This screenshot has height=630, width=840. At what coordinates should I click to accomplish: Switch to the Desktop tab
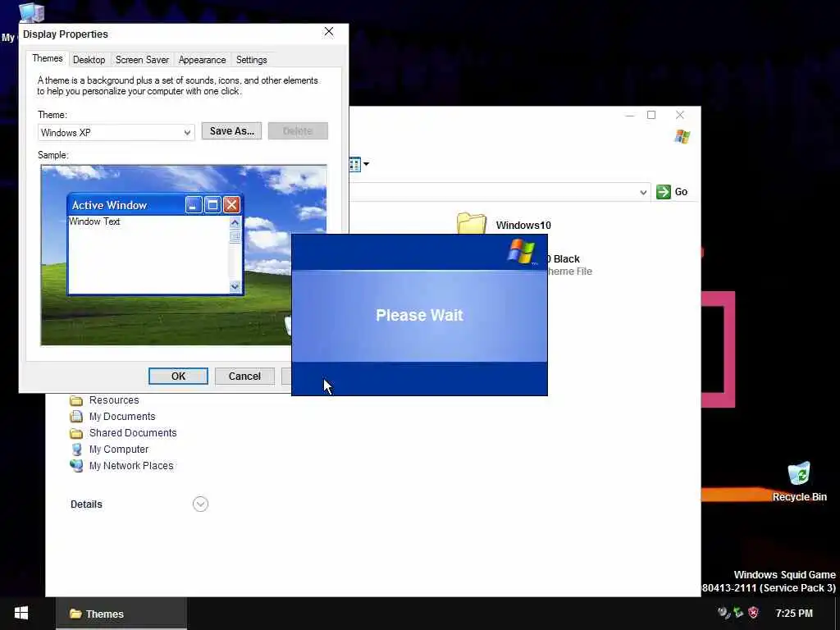point(89,60)
